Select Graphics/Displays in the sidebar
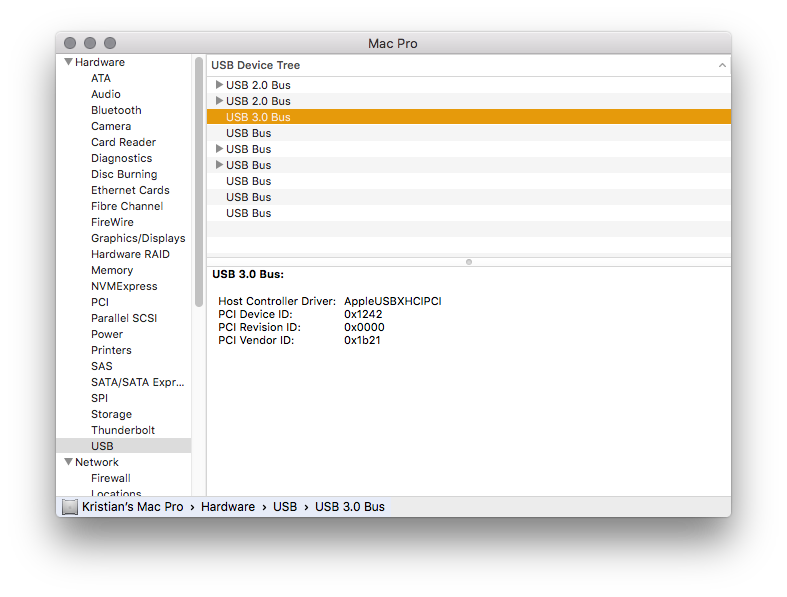 138,238
